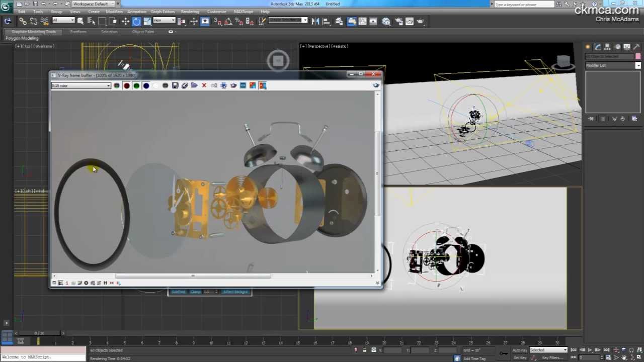Open the Modifiers menu
Image resolution: width=644 pixels, height=362 pixels.
tap(114, 12)
